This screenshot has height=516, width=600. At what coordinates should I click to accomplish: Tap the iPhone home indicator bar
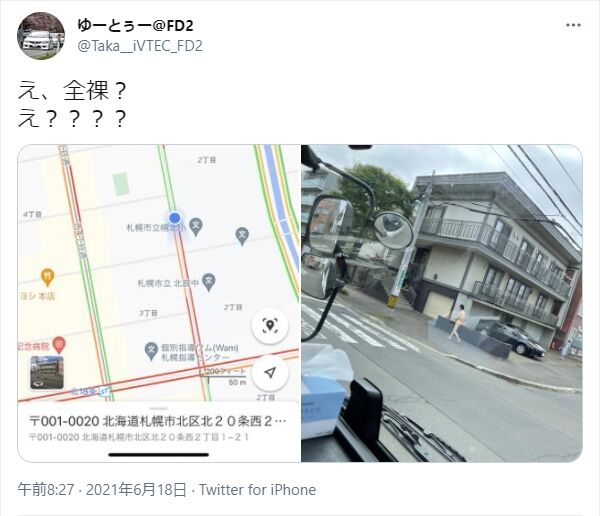(158, 455)
